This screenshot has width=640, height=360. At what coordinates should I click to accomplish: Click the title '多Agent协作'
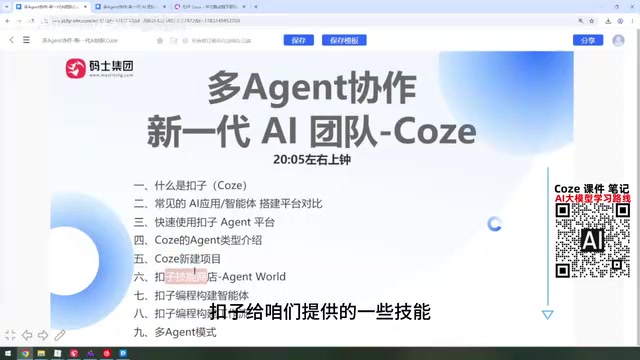pyautogui.click(x=312, y=88)
